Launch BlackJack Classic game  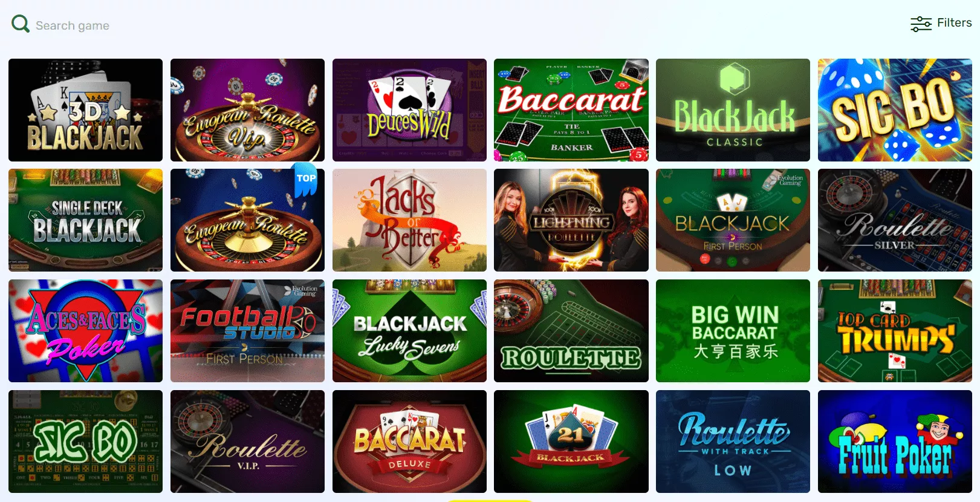(x=733, y=110)
